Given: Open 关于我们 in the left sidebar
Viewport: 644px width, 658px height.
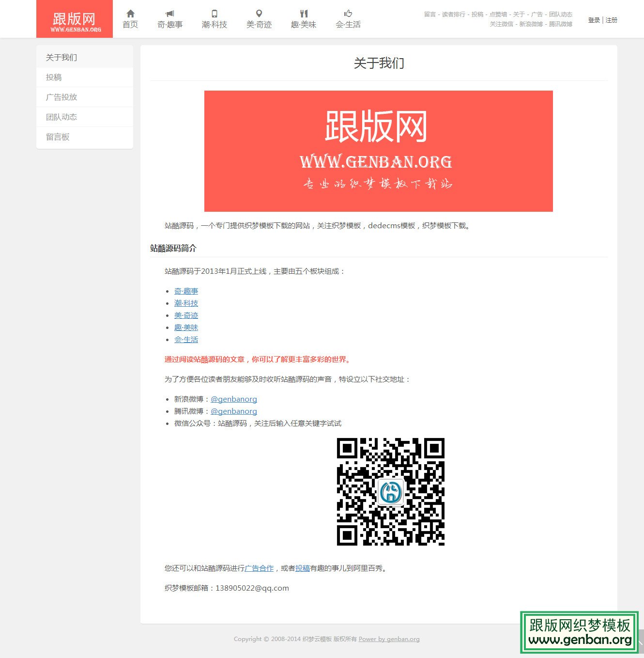Looking at the screenshot, I should click(x=61, y=57).
